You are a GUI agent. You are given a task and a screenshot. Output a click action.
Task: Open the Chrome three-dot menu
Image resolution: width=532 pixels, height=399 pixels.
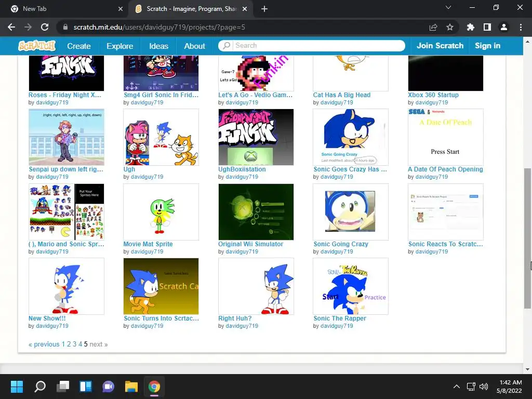[521, 27]
